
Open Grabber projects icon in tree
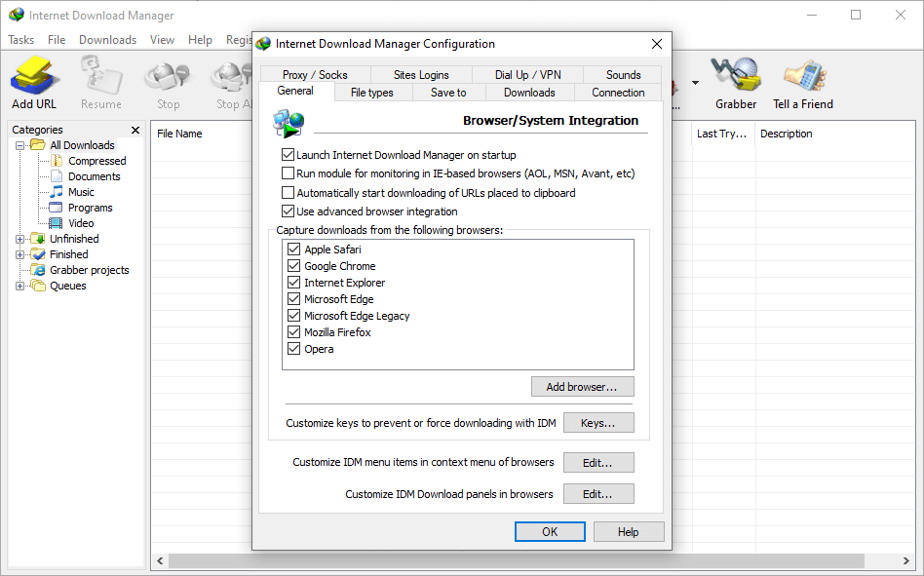click(38, 270)
